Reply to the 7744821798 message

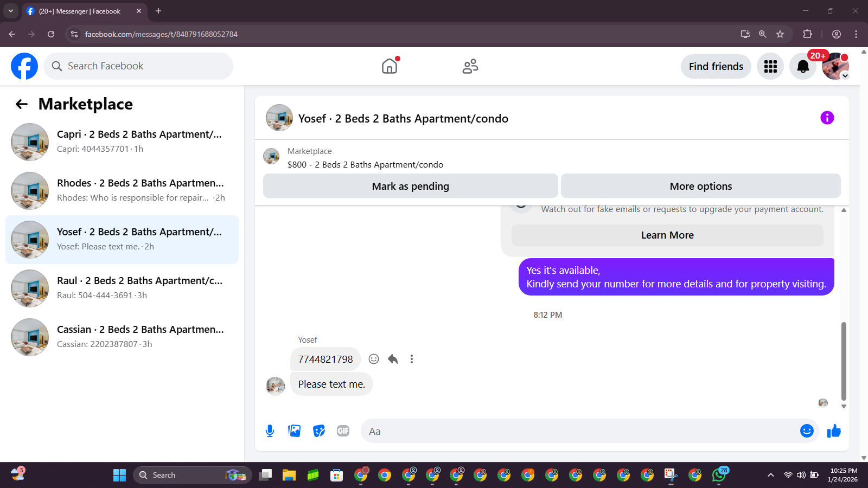pos(393,359)
